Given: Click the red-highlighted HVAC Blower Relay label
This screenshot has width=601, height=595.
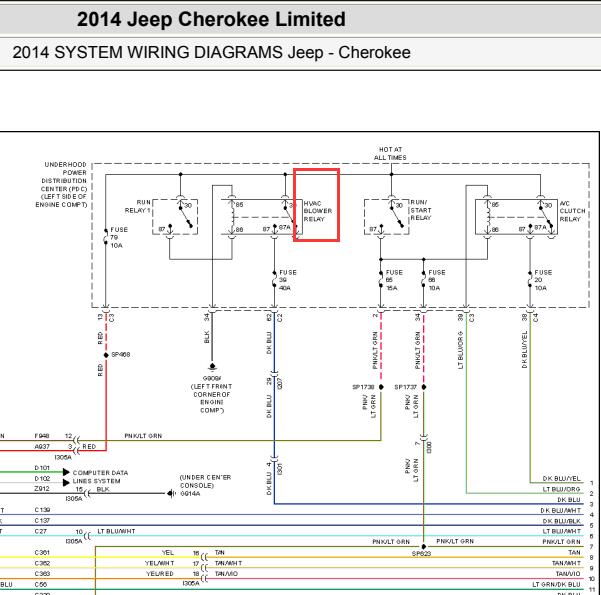Looking at the screenshot, I should click(x=318, y=211).
